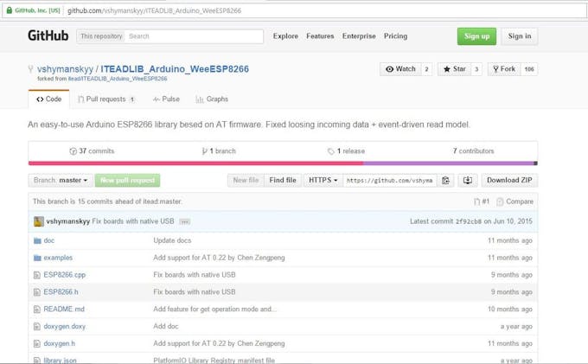Screen dimensions: 588x364
Task: Open the README.md file name
Action: pos(64,310)
